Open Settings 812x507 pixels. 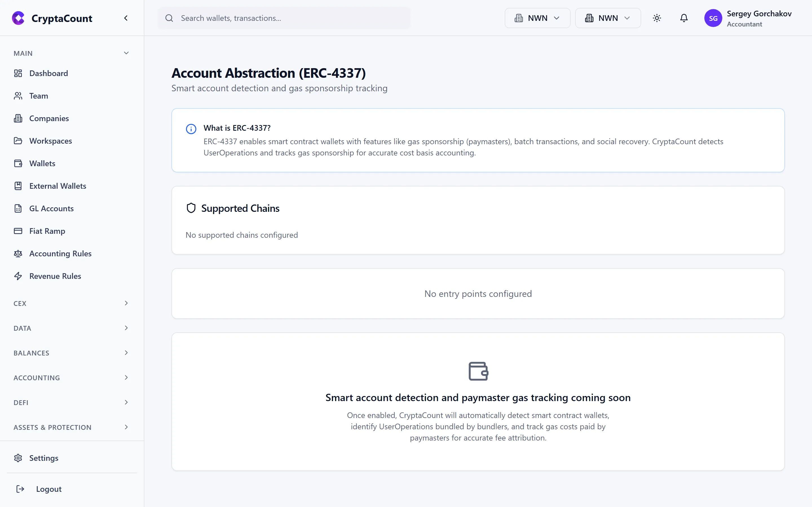coord(44,458)
